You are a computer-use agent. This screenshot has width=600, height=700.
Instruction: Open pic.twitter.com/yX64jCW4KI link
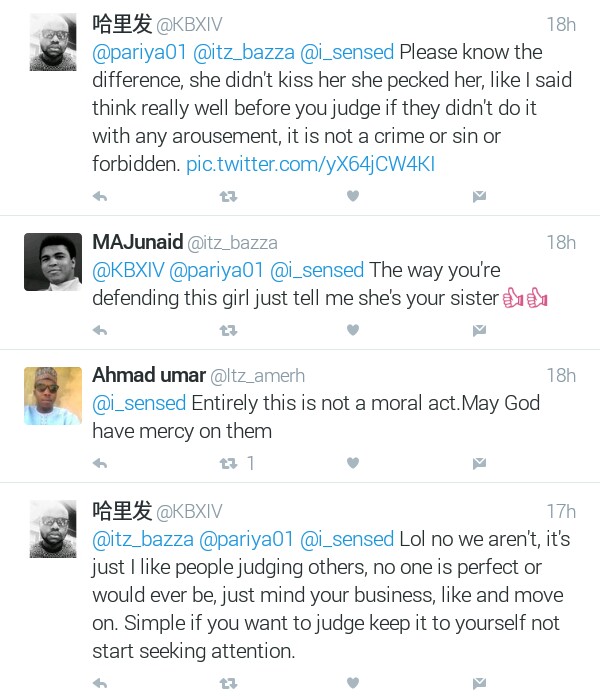pyautogui.click(x=310, y=164)
